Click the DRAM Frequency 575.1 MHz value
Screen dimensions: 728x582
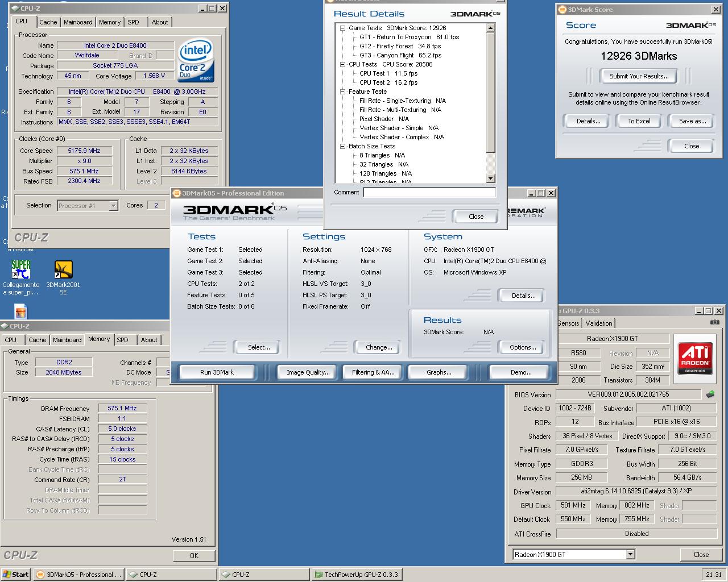tap(122, 409)
